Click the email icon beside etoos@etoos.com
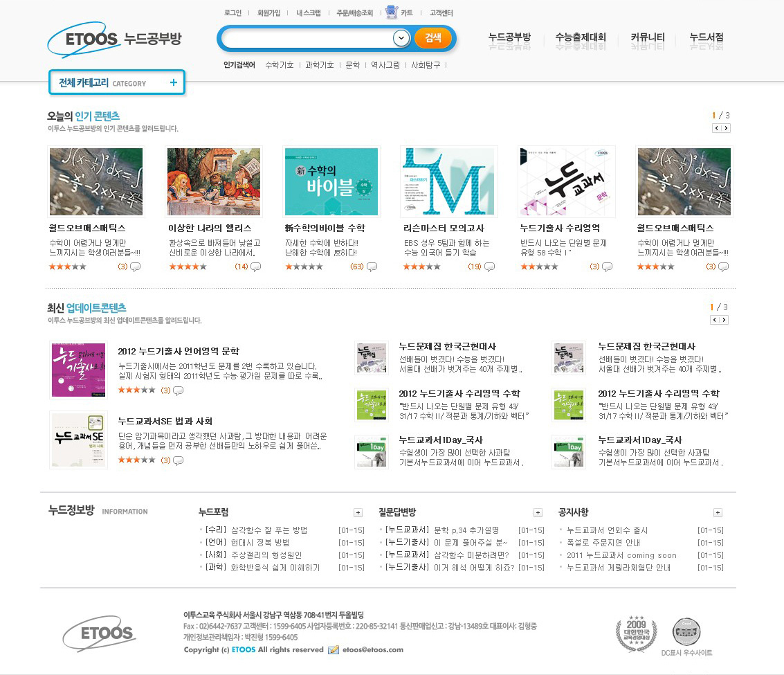784x675 pixels. [x=334, y=649]
